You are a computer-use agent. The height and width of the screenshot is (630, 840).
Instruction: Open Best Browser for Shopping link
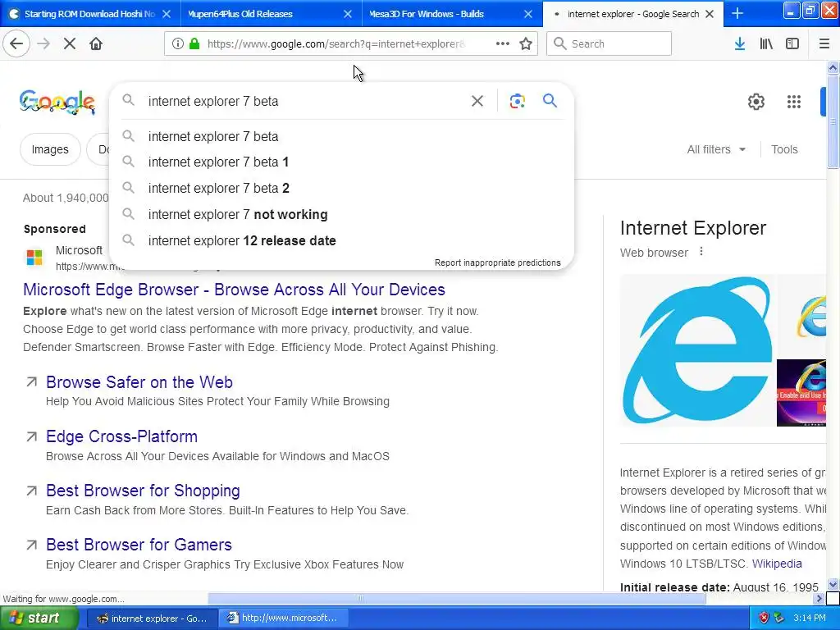pos(143,491)
